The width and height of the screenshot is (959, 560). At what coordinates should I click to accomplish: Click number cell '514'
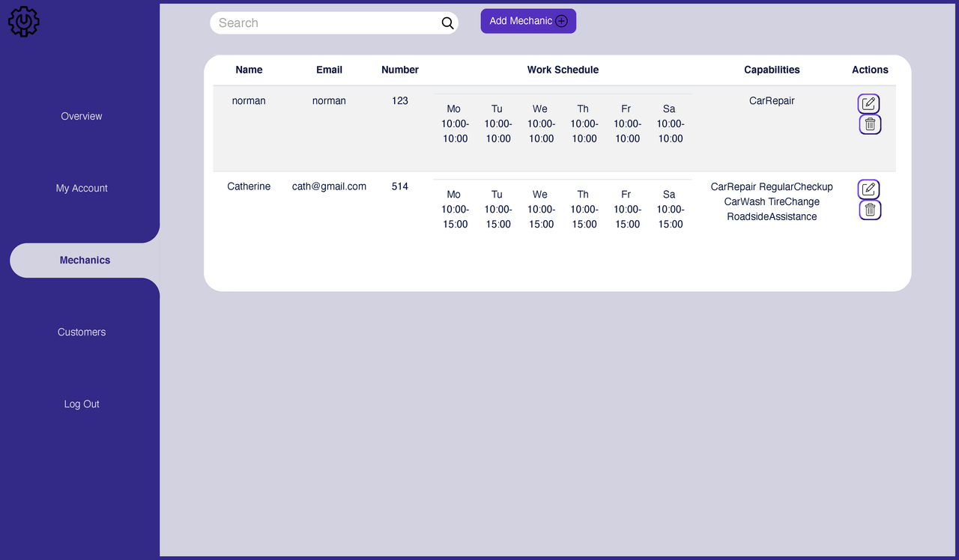[x=400, y=186]
